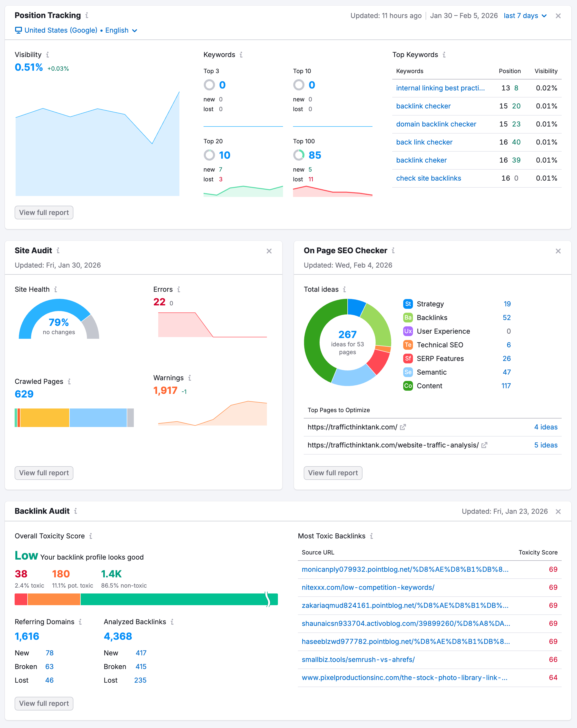Click the info icon beside Overall Toxicity Score
577x728 pixels.
[90, 536]
